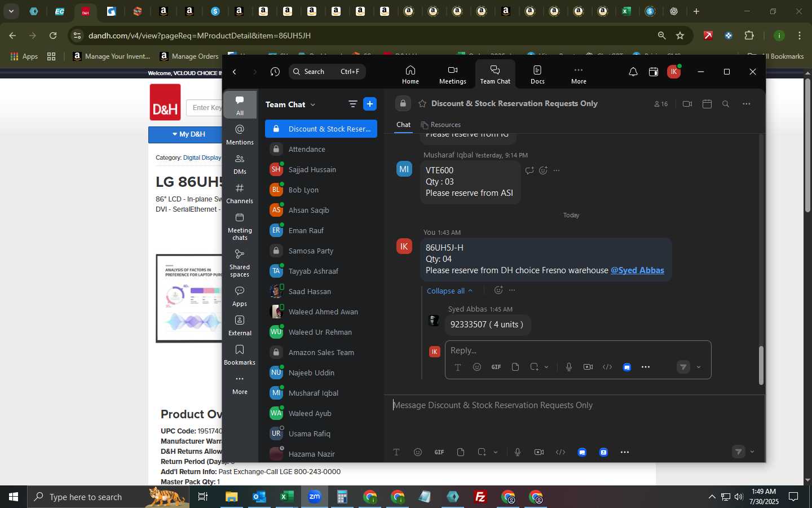This screenshot has height=508, width=812.
Task: Switch to the Meetings tab in Zoom
Action: 453,75
